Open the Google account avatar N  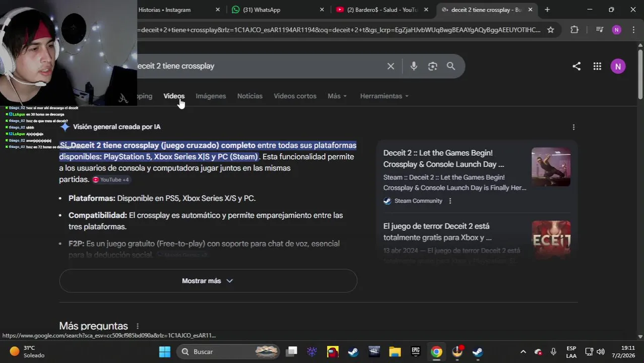click(618, 66)
